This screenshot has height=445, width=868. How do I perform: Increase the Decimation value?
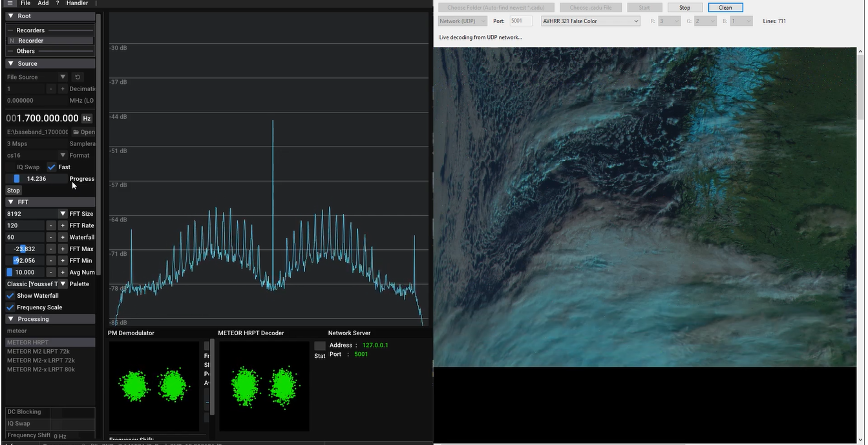pos(63,88)
